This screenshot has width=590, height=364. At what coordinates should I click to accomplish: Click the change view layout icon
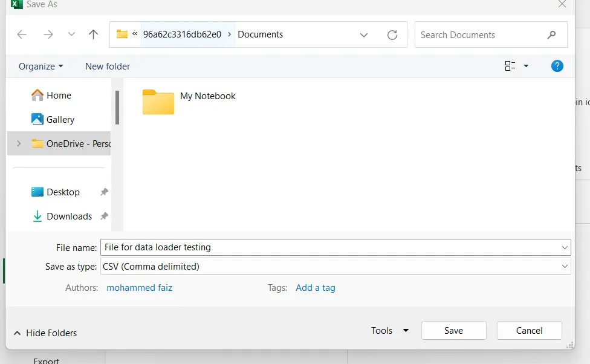pos(510,66)
